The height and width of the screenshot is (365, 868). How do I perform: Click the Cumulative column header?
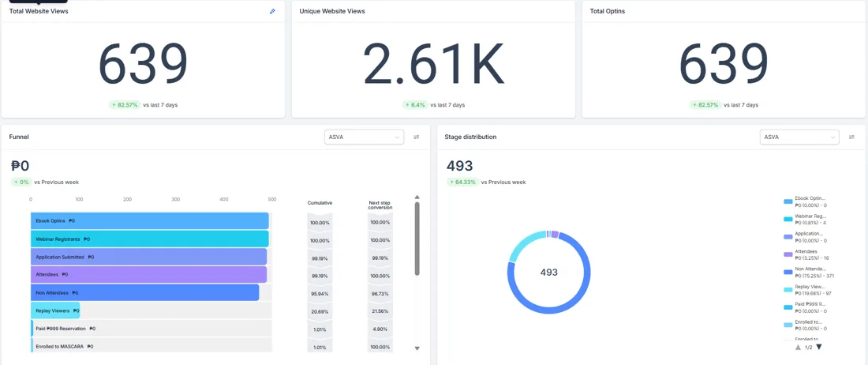point(320,203)
